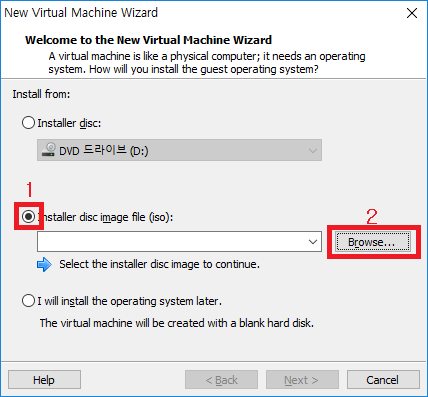Click 'Select the installer disc image to continue' message
The height and width of the screenshot is (397, 428).
tap(159, 264)
